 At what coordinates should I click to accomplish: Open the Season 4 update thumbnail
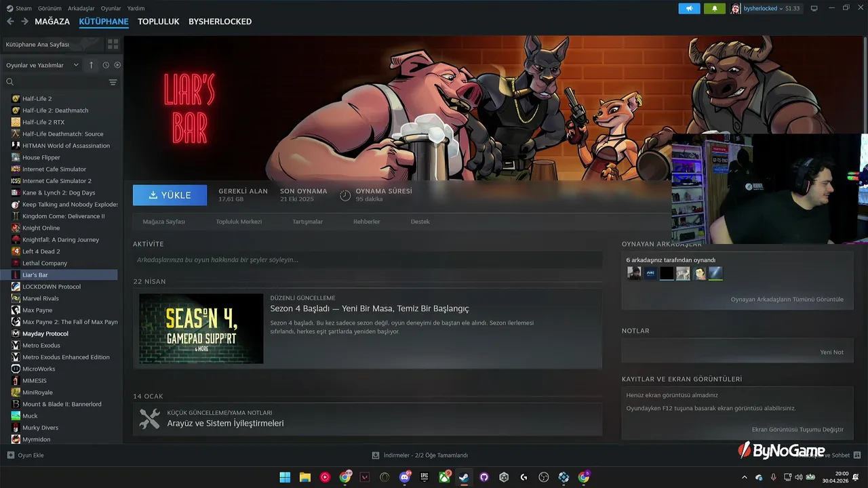(201, 329)
